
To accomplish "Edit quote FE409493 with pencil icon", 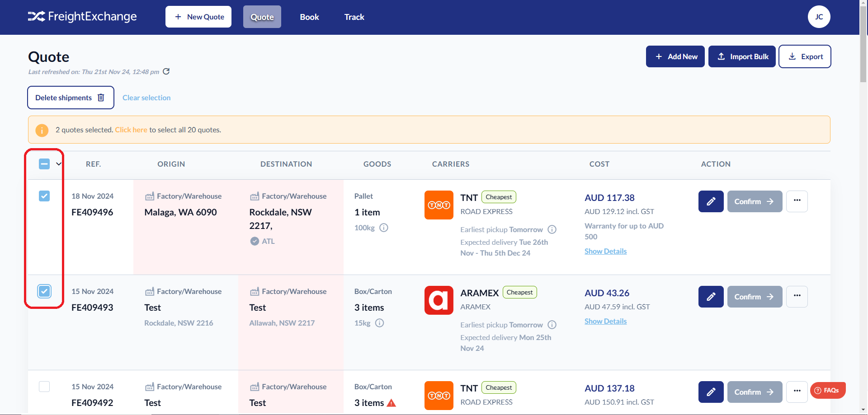I will point(711,297).
